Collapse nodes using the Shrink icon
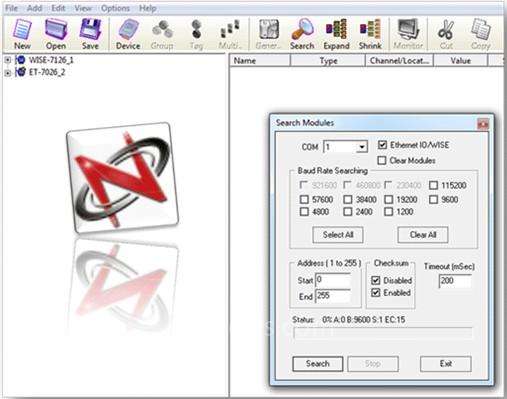 pos(370,34)
